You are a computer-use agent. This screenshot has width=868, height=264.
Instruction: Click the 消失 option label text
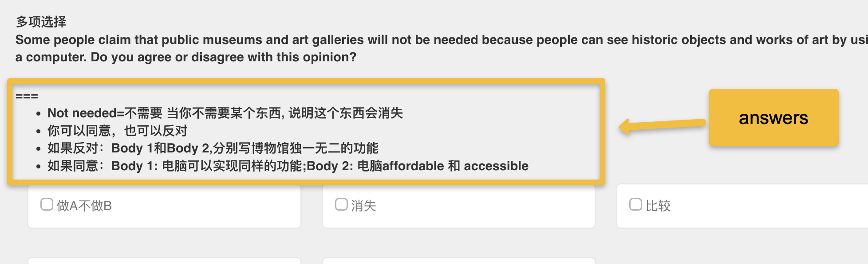(363, 206)
